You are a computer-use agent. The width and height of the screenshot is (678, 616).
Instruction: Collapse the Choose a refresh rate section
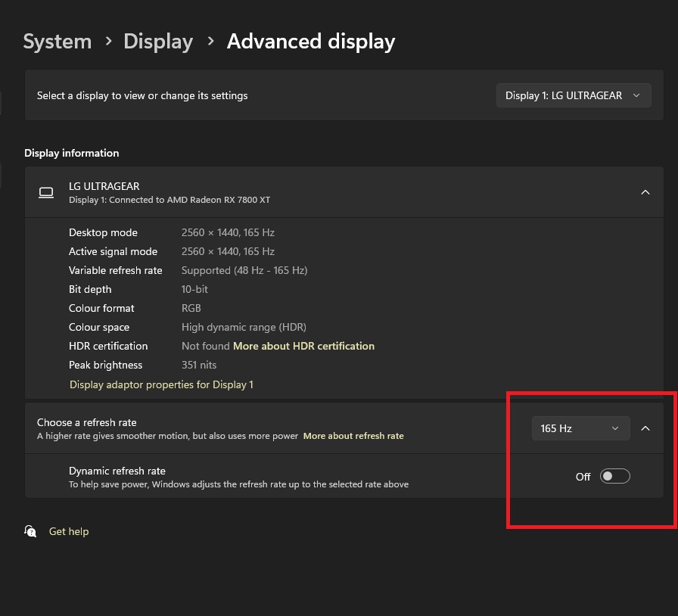[645, 428]
